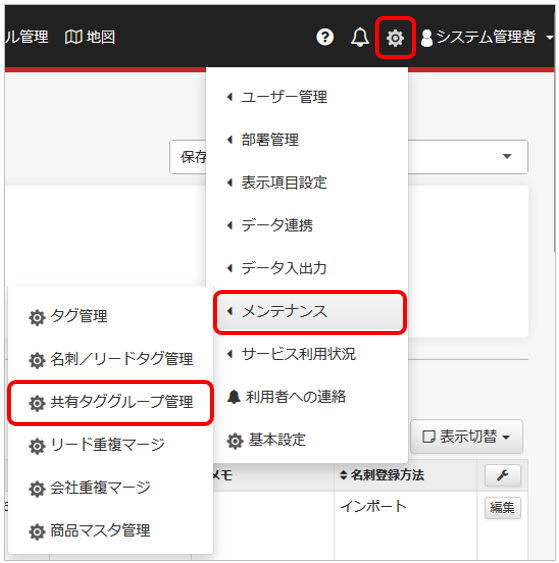Click the 編集 button in table row

502,508
